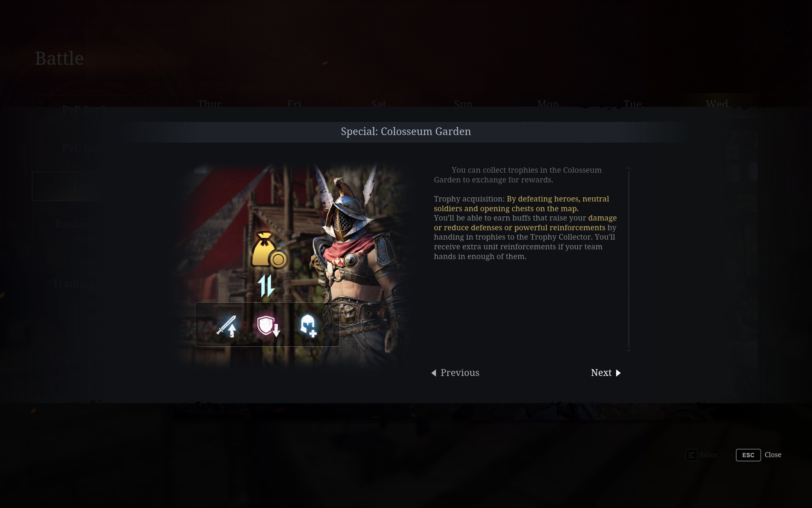Image resolution: width=812 pixels, height=508 pixels.
Task: Go to the Next tutorial page
Action: click(x=606, y=373)
